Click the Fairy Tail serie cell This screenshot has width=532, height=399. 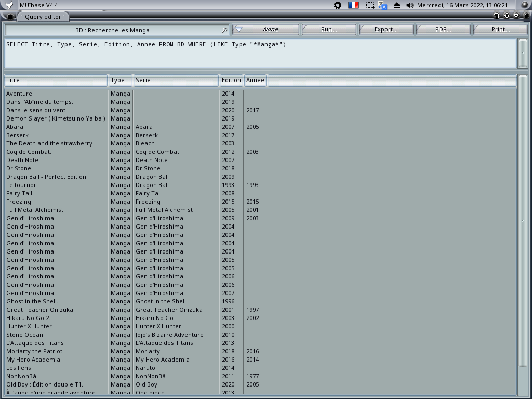148,193
